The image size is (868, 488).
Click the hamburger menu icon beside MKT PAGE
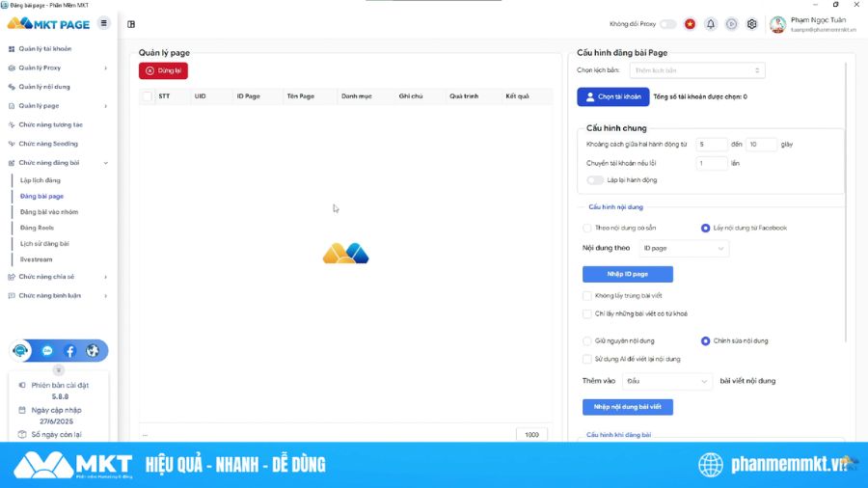(103, 23)
